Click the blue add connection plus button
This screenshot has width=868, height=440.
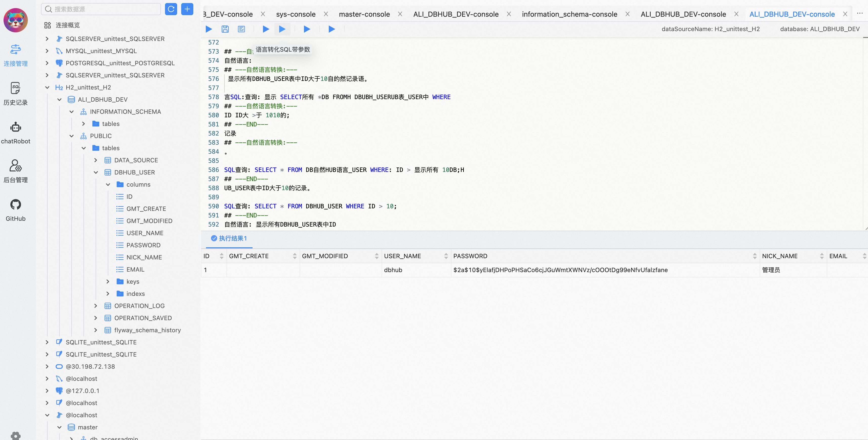tap(187, 9)
